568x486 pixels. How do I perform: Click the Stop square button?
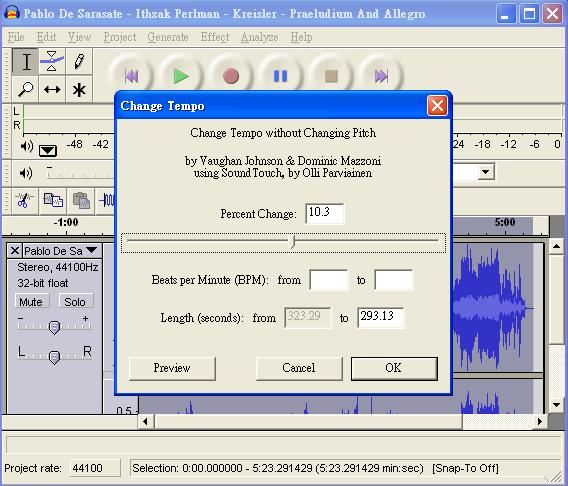(x=331, y=76)
